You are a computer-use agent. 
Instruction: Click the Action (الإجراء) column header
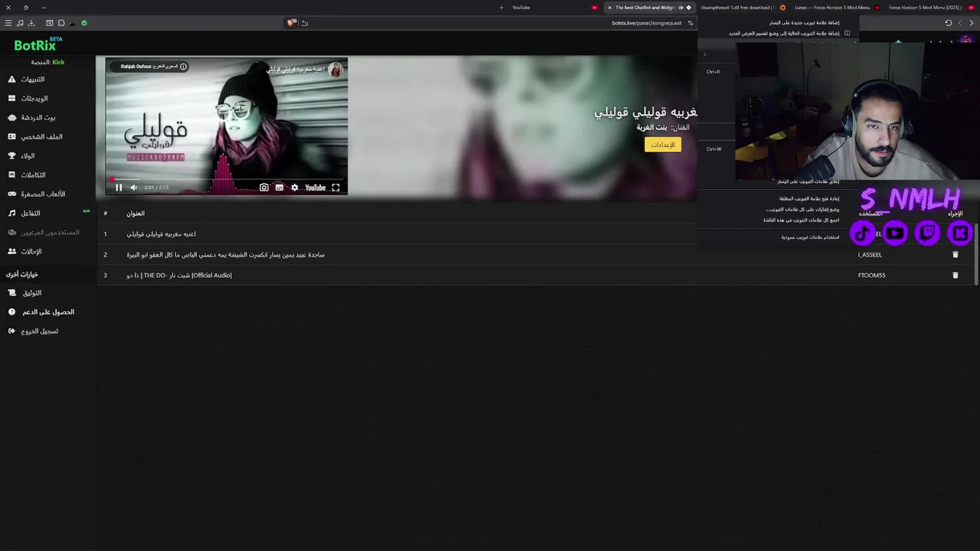[955, 214]
